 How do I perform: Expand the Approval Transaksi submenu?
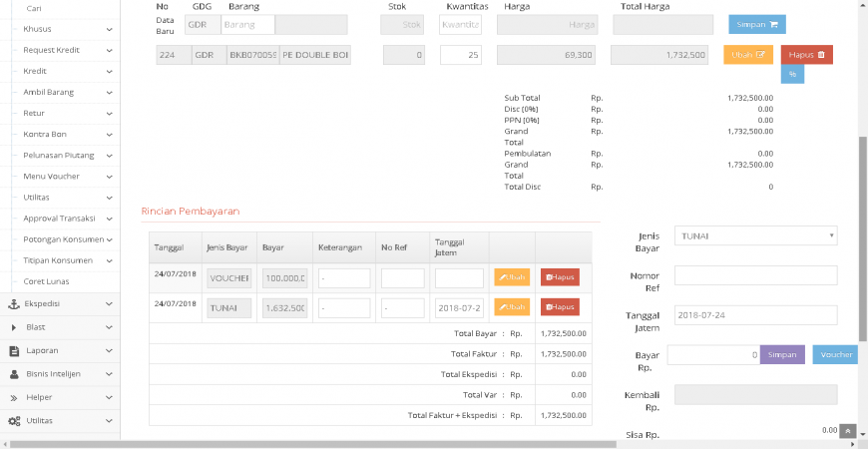click(x=107, y=219)
